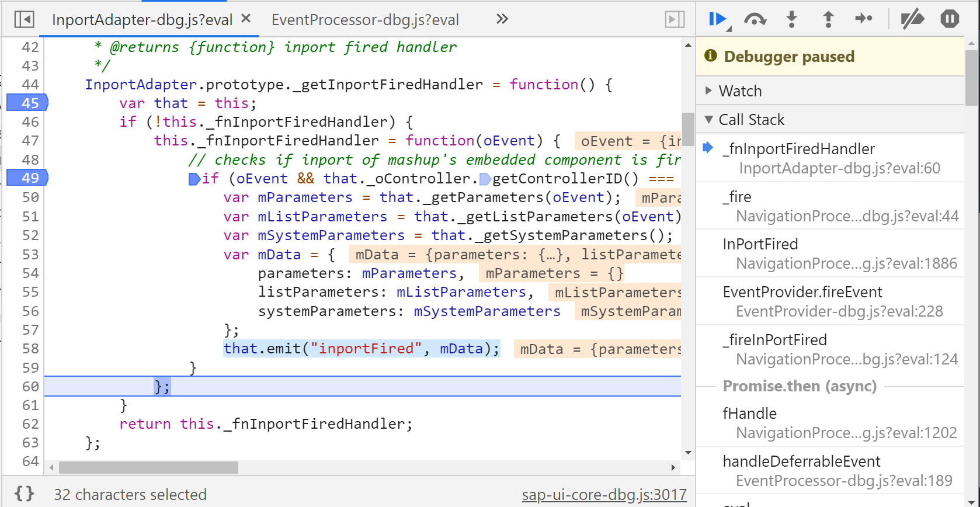Click the mData inline value on line 53

click(x=515, y=255)
